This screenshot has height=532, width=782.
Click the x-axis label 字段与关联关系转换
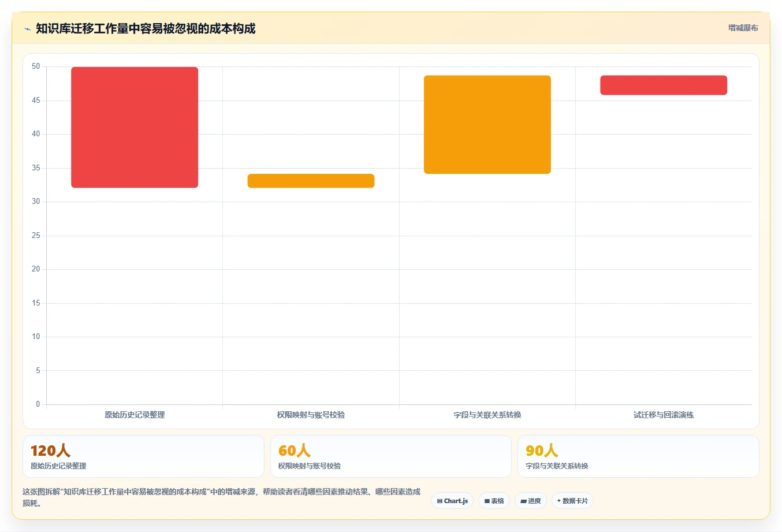(x=487, y=415)
